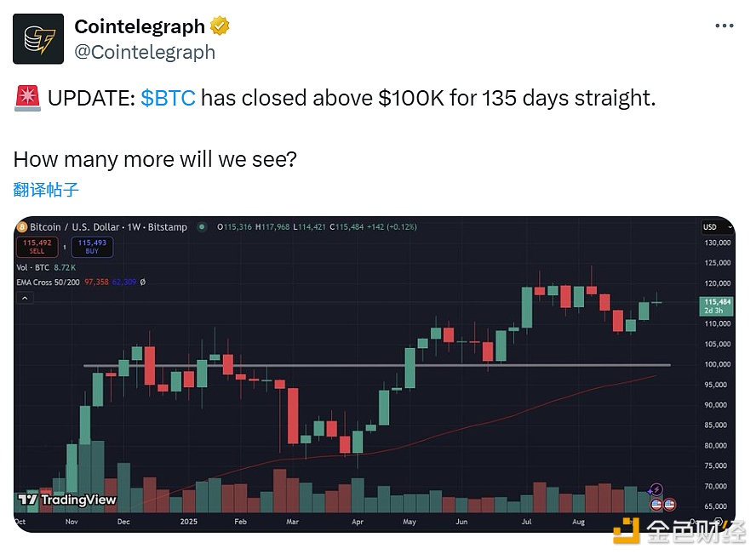Click the purple lightning event marker
756x554 pixels.
pos(656,490)
